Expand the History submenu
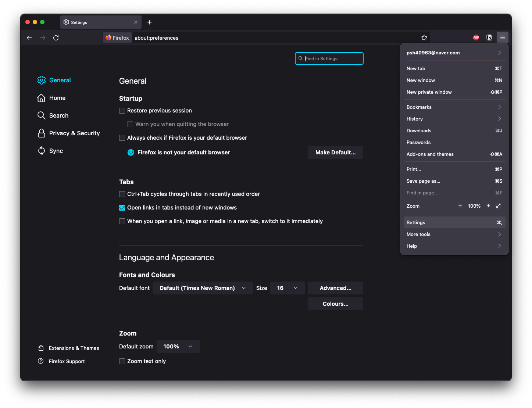The width and height of the screenshot is (532, 408). click(454, 119)
